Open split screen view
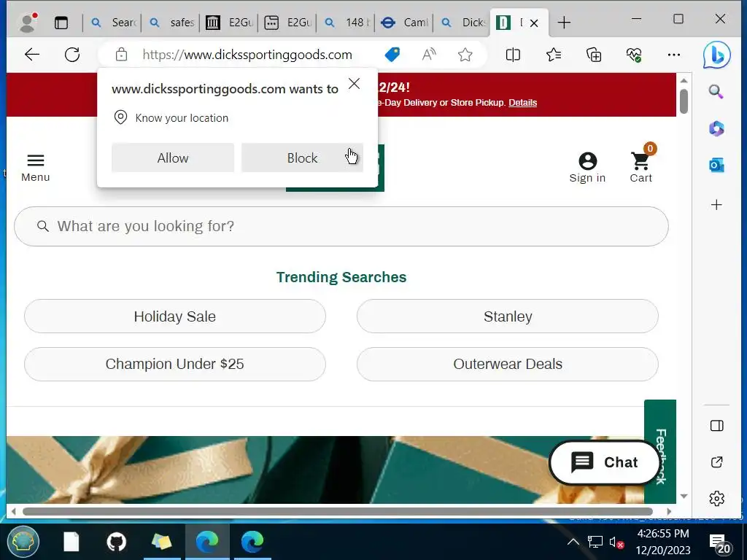747x560 pixels. [x=513, y=55]
